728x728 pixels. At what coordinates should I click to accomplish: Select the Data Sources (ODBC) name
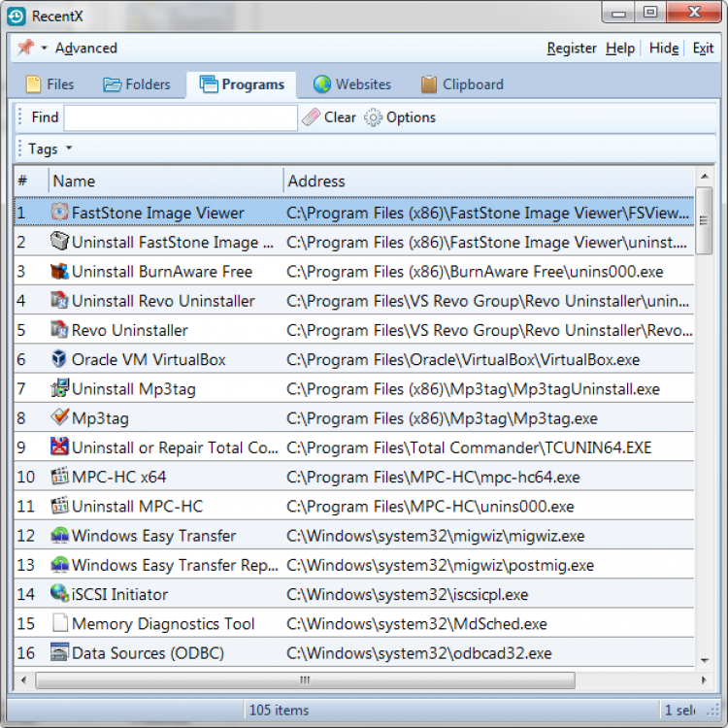[149, 653]
